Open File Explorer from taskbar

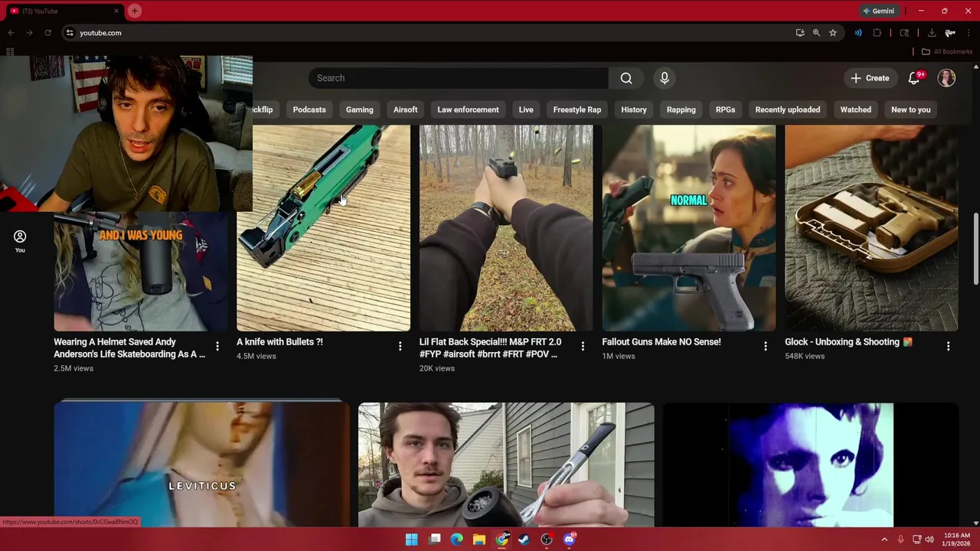point(479,540)
